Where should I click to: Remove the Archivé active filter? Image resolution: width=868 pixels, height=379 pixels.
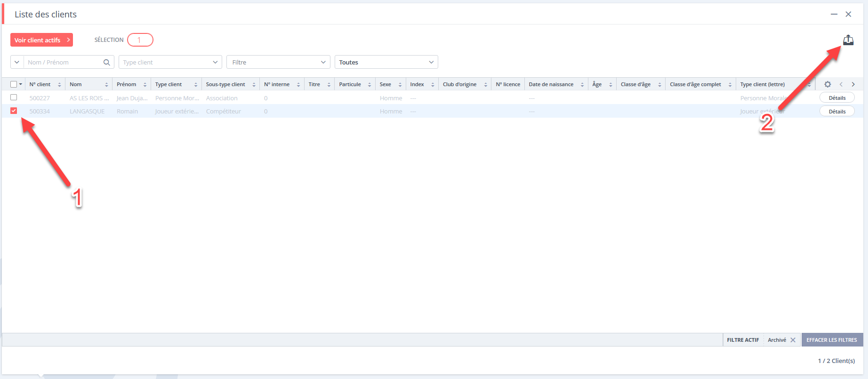pyautogui.click(x=793, y=340)
